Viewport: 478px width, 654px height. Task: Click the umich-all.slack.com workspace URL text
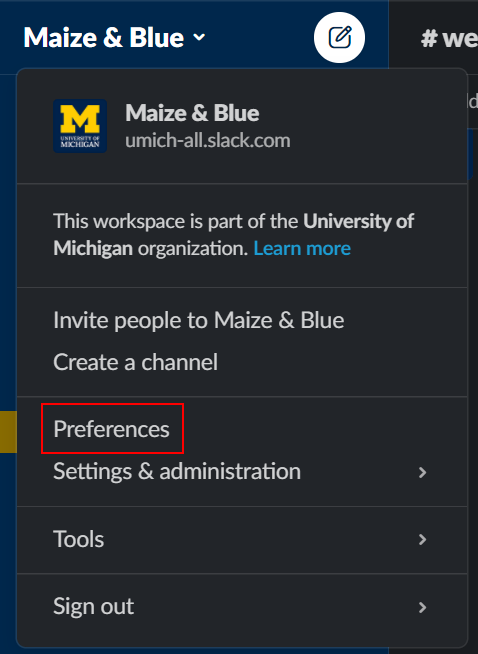tap(208, 141)
